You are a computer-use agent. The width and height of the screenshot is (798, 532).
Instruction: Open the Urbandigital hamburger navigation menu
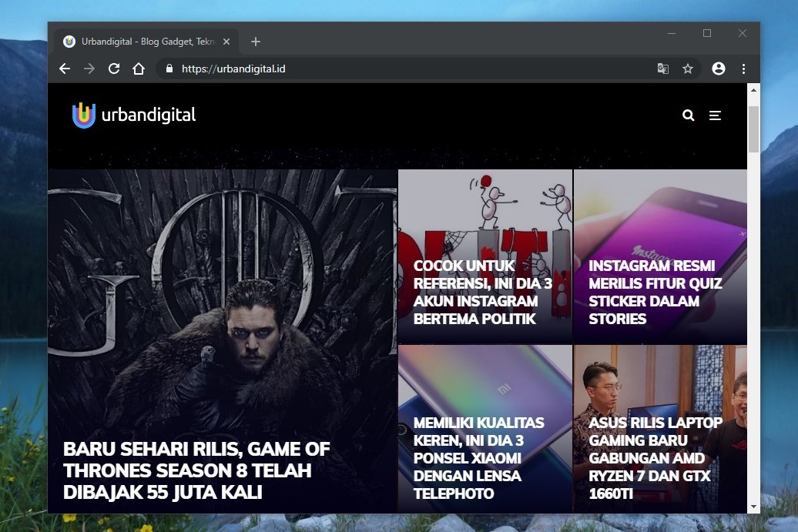[715, 115]
